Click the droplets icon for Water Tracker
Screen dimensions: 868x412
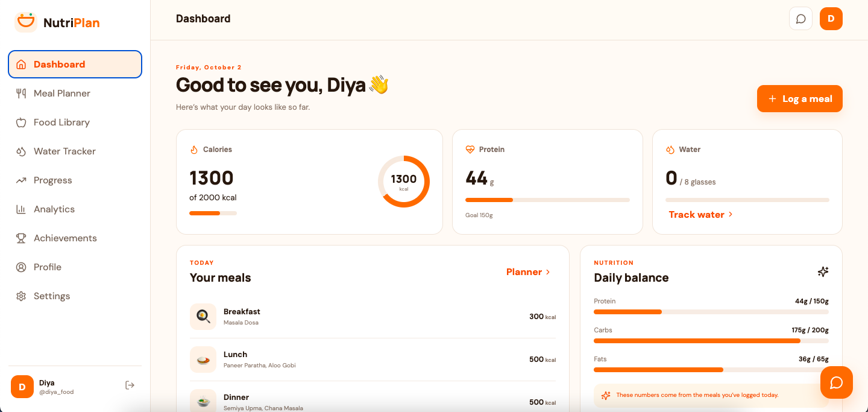coord(21,151)
